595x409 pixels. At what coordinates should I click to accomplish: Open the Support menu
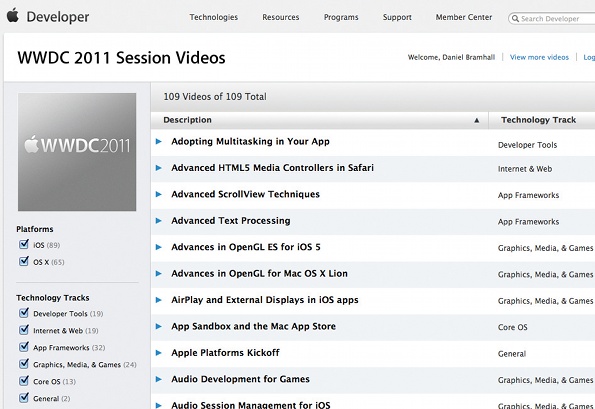click(x=397, y=17)
